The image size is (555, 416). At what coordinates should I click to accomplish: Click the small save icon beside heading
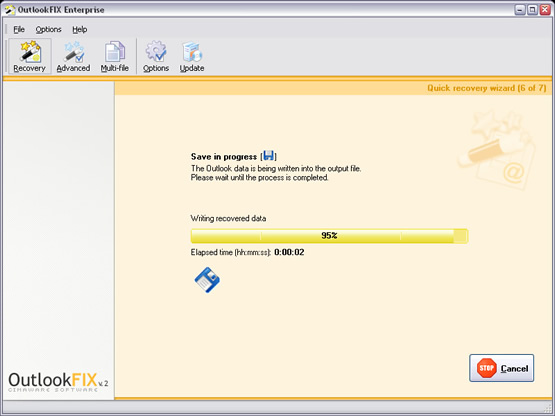[x=269, y=155]
